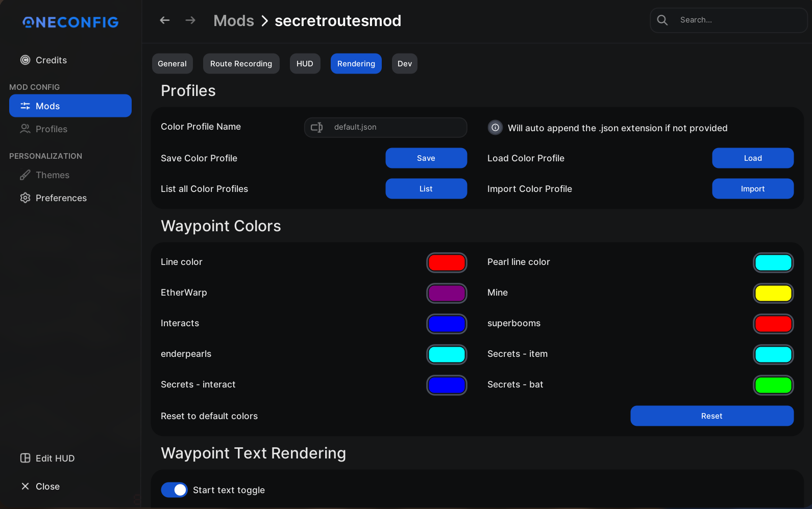812x509 pixels.
Task: Click the search magnifier icon
Action: coord(662,20)
